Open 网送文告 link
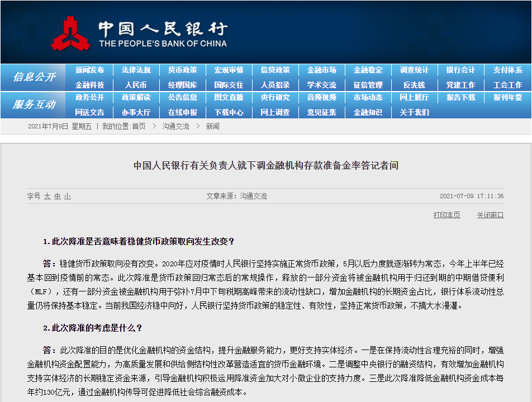Screen dimensions: 532x402 pyautogui.click(x=89, y=113)
